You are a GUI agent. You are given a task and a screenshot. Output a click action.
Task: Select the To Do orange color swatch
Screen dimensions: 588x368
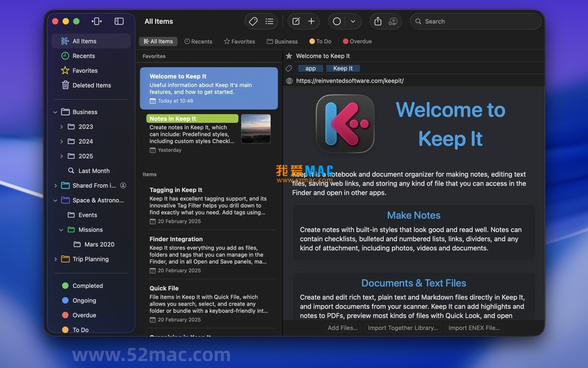(x=66, y=330)
